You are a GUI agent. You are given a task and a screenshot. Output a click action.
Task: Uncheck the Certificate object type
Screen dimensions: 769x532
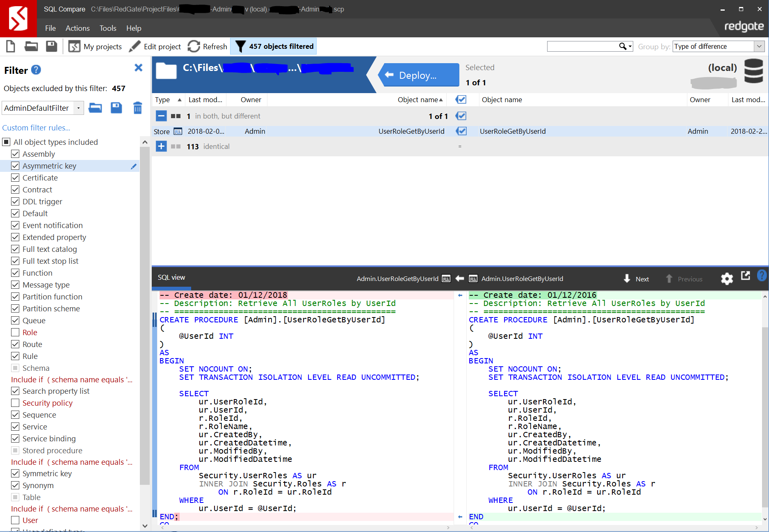[15, 178]
